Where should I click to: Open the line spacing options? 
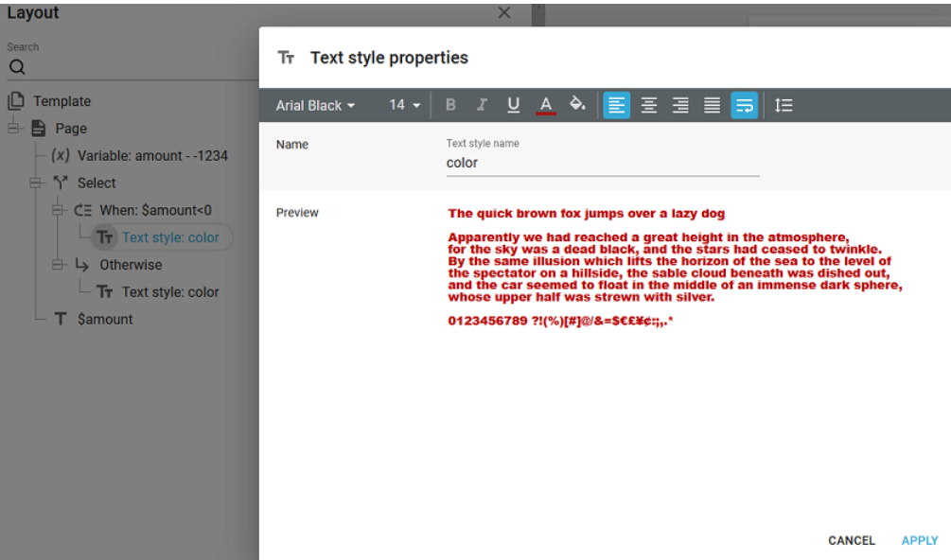pos(784,105)
